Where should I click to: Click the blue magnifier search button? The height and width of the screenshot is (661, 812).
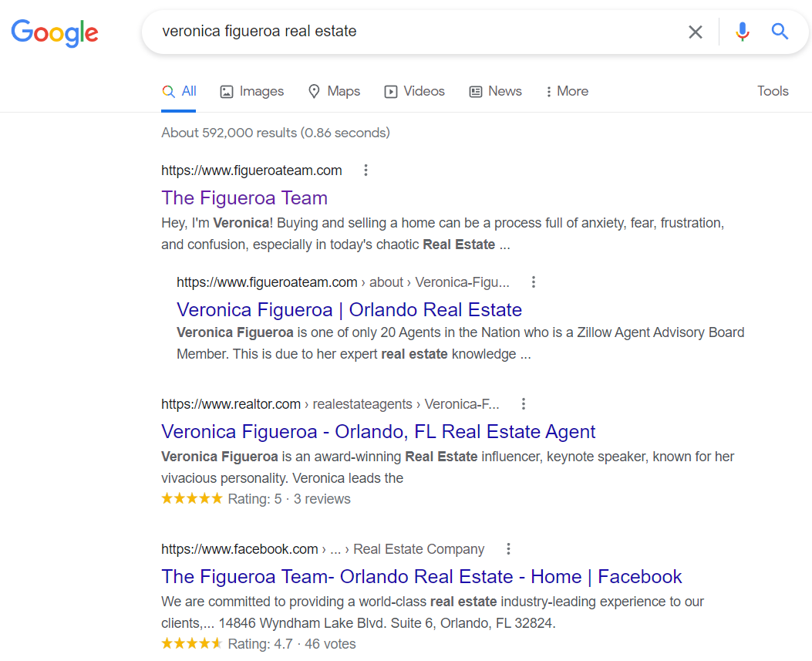[x=780, y=32]
